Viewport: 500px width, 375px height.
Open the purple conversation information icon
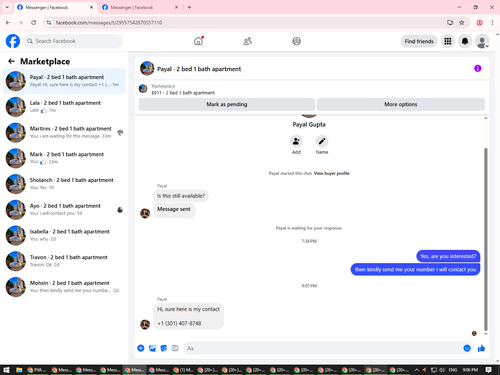coord(477,68)
